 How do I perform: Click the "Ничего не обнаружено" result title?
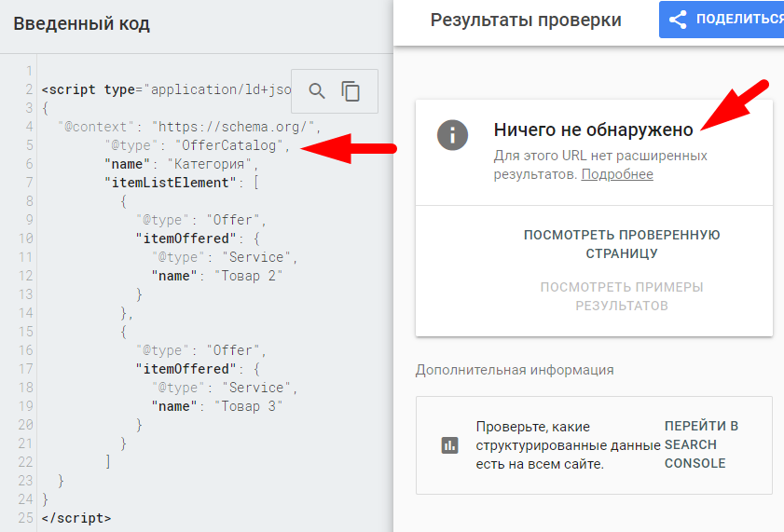pyautogui.click(x=593, y=130)
